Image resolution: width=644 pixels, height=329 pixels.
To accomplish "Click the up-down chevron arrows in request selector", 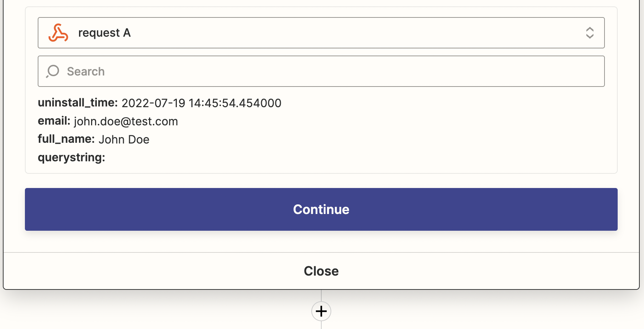I will (590, 33).
